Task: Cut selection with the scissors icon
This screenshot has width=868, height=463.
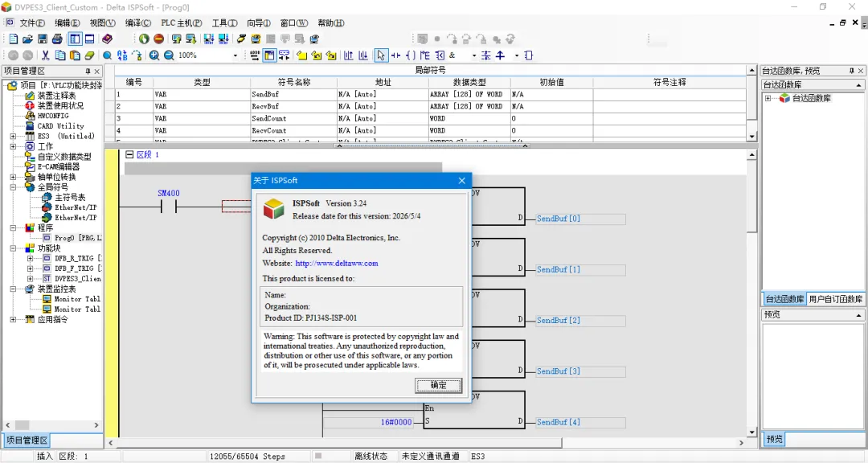Action: (45, 55)
